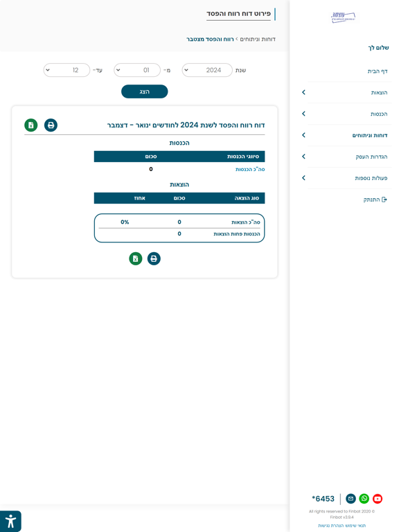Click the סה"כ הוצאות row label

tap(246, 222)
